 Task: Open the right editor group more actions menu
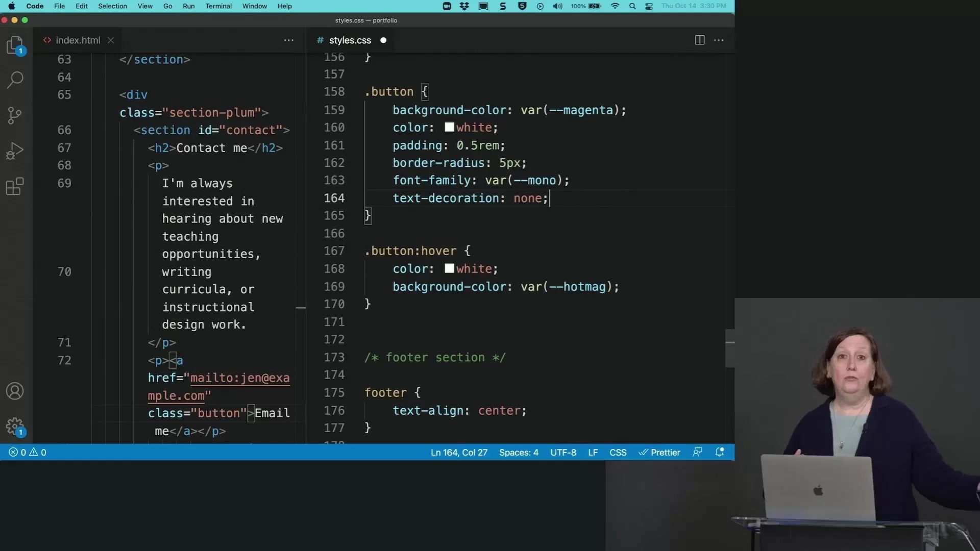click(719, 40)
